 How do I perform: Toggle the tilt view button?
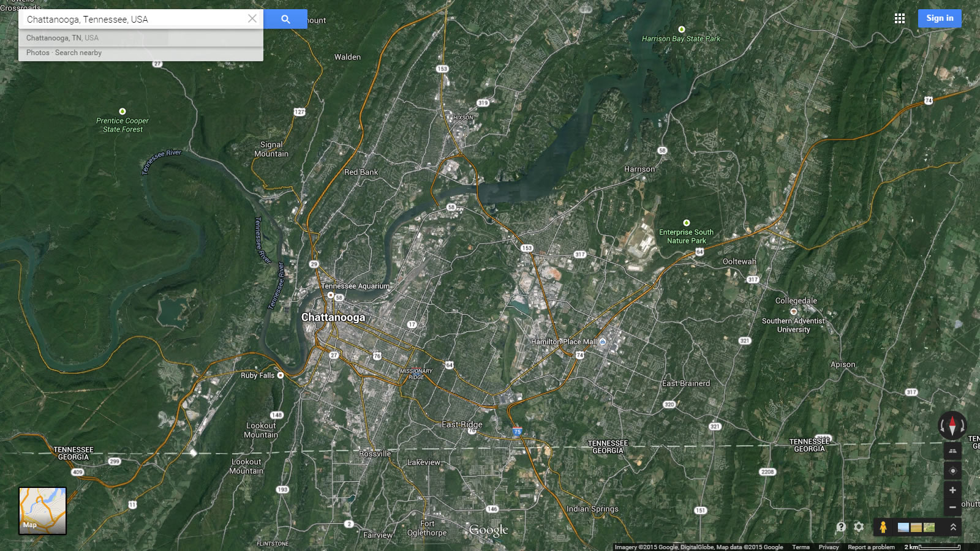(x=952, y=451)
